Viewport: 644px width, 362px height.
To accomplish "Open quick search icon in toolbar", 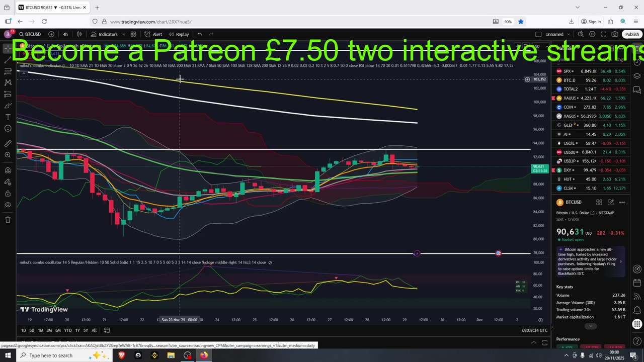I will click(581, 34).
